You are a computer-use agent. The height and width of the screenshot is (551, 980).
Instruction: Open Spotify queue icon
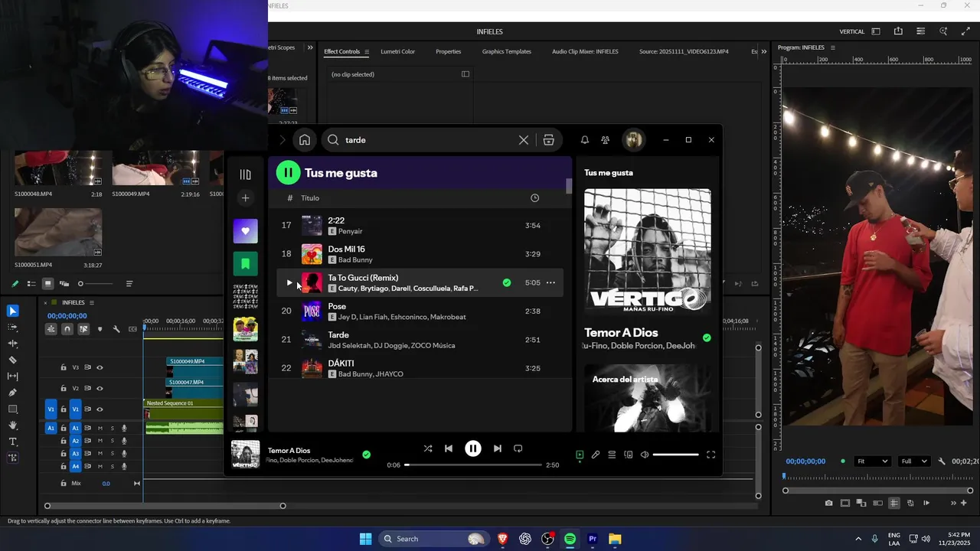tap(612, 455)
